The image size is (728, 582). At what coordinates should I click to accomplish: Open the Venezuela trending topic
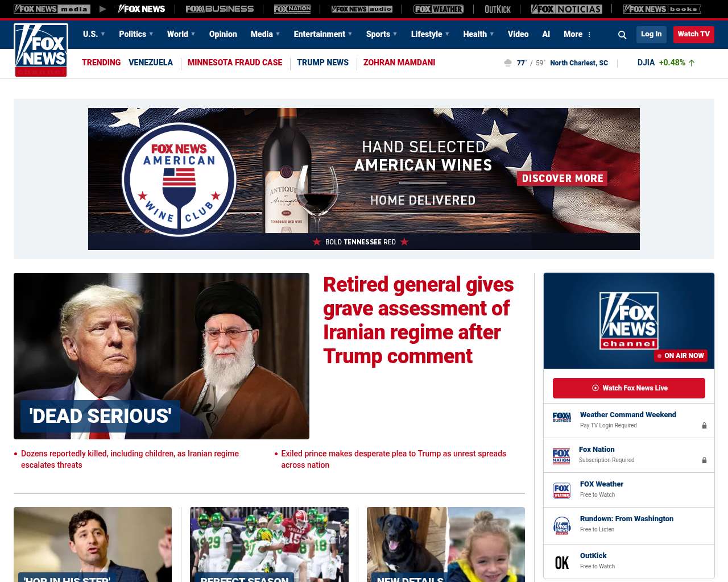tap(151, 63)
